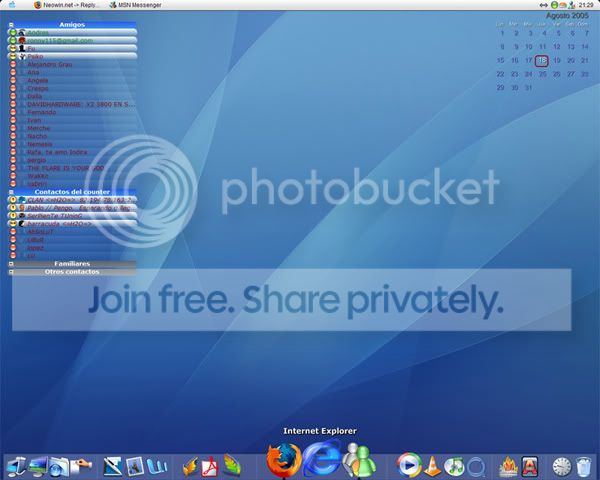Click the MSN buddy tray icon
The width and height of the screenshot is (600, 480).
pos(572,5)
